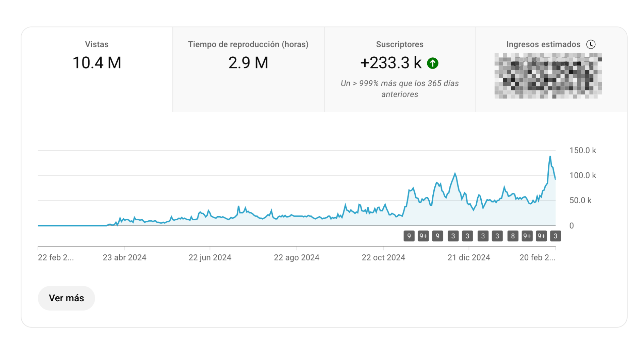Click the 9+ marker between the two 9 markers
This screenshot has width=644, height=362.
[x=423, y=236]
